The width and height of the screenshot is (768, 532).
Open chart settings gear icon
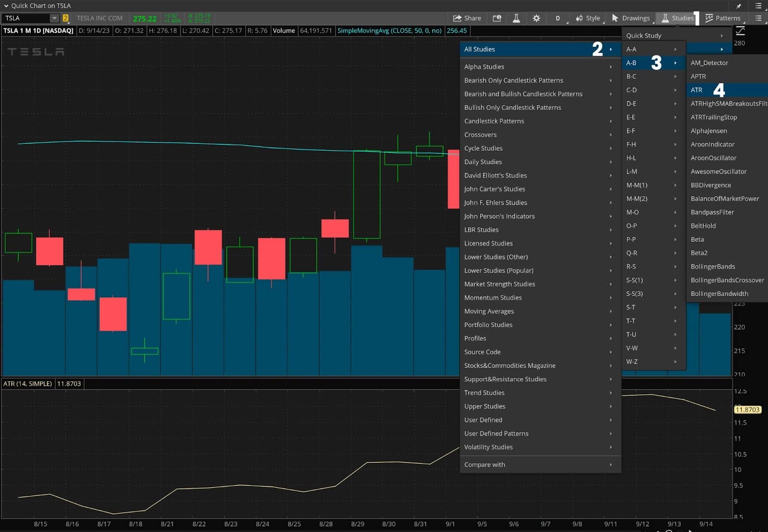(x=536, y=18)
